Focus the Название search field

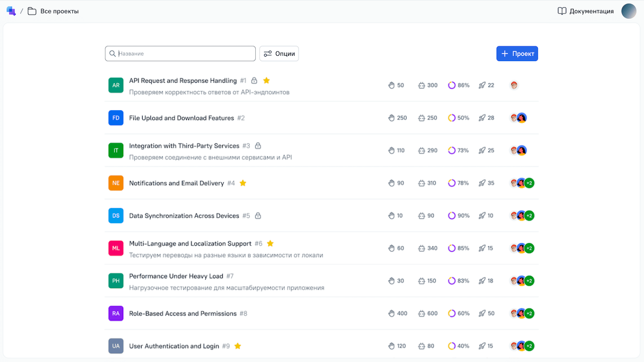(x=180, y=53)
